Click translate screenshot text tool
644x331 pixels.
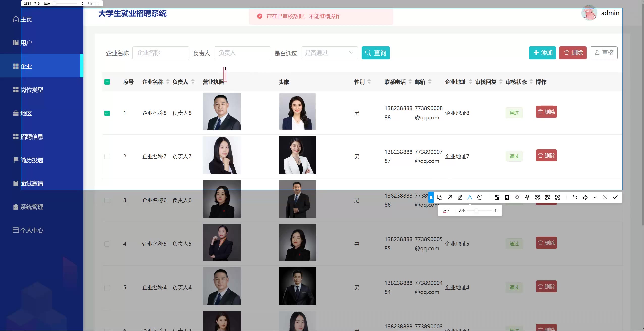[x=548, y=197]
